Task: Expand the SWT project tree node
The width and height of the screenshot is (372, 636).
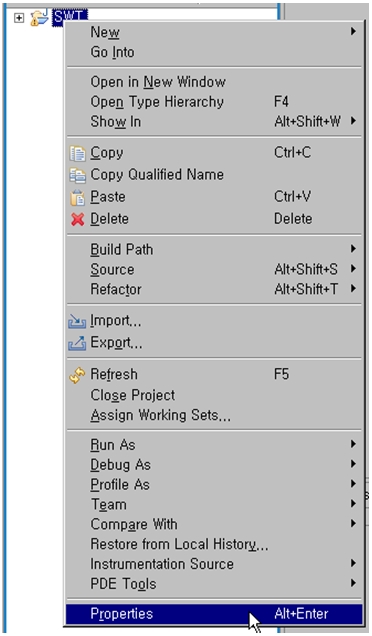Action: click(x=19, y=18)
